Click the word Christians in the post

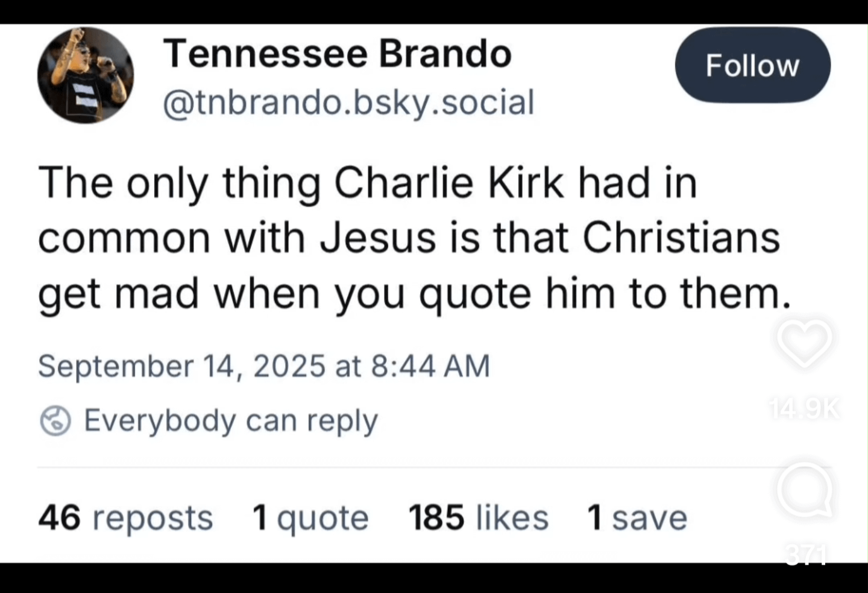click(681, 237)
